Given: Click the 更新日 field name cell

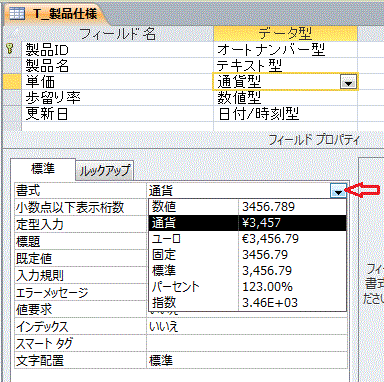Looking at the screenshot, I should [118, 114].
